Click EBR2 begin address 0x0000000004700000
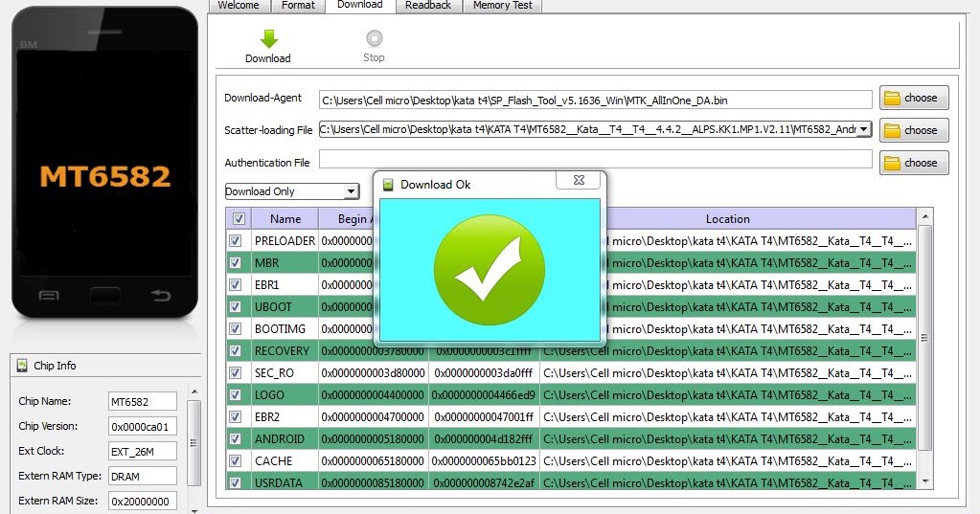This screenshot has width=980, height=514. (373, 416)
